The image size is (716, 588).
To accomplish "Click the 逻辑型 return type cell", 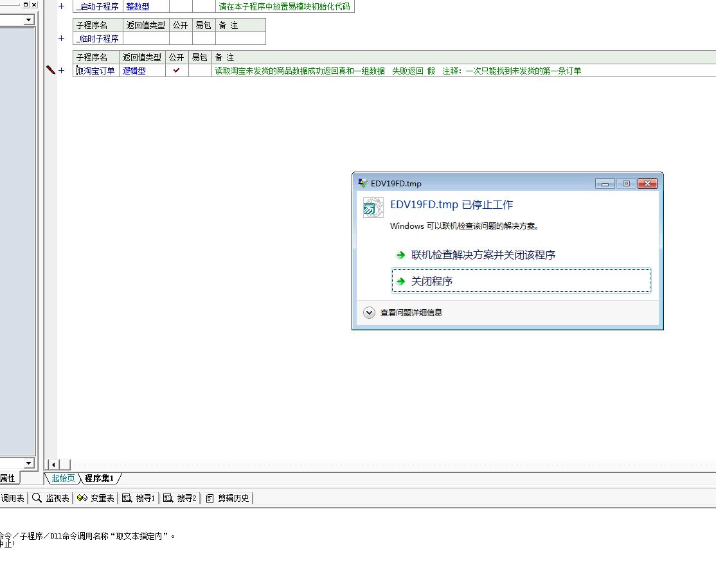I will tap(142, 70).
